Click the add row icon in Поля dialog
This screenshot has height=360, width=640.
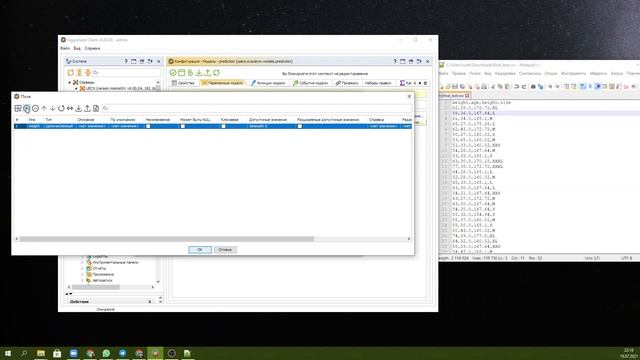[27, 109]
